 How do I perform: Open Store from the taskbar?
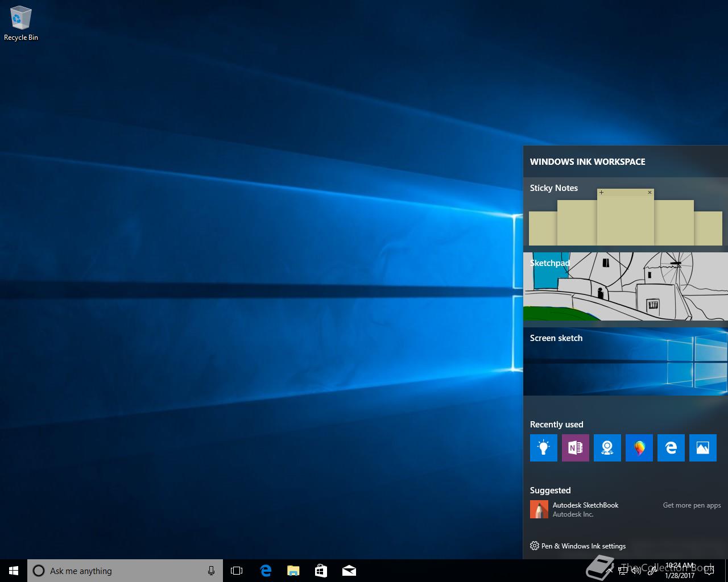pos(321,571)
